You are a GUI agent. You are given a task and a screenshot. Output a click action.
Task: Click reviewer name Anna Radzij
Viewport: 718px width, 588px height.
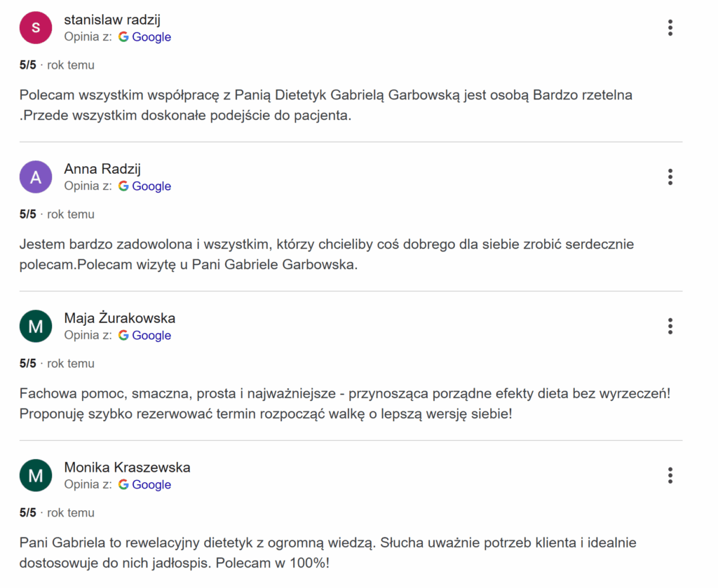pos(102,169)
